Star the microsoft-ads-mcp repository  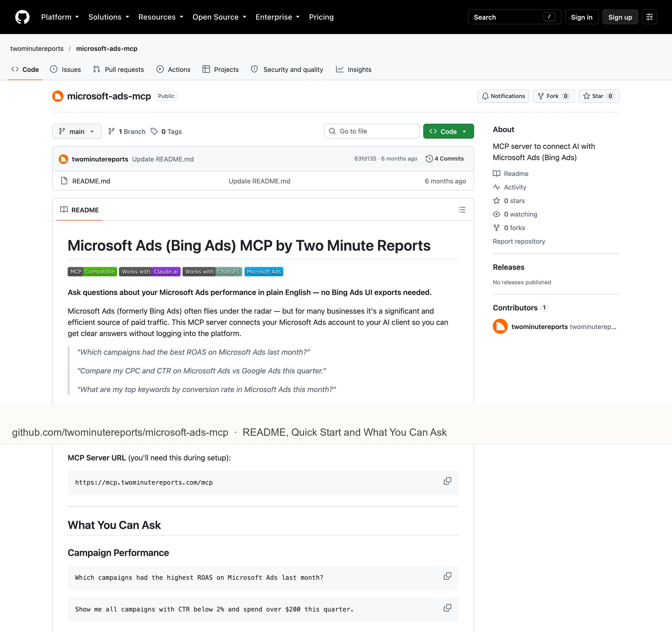coord(599,96)
